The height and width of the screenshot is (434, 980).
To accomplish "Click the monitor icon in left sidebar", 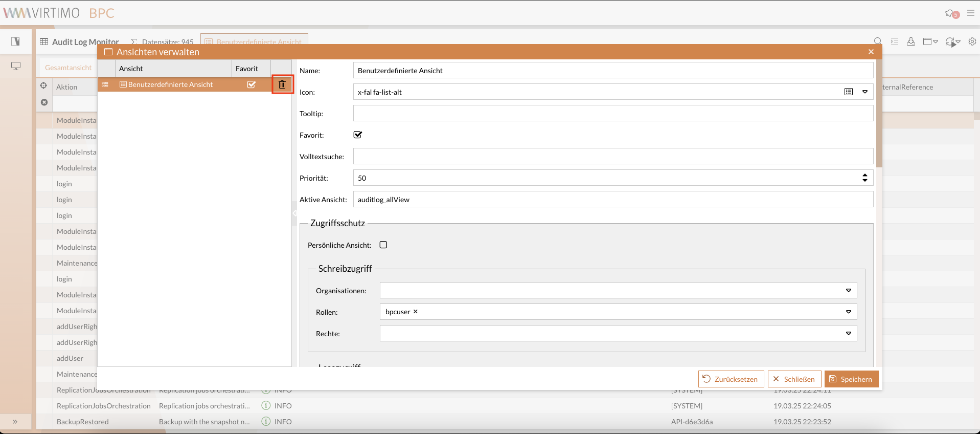I will click(16, 66).
